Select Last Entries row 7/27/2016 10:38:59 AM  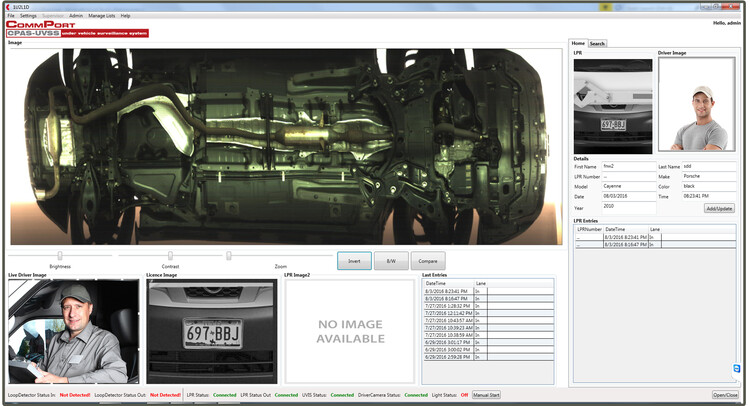click(487, 335)
